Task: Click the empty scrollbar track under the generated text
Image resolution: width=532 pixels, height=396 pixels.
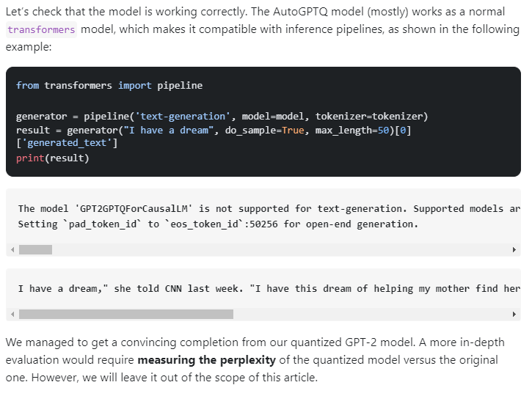Action: point(367,314)
